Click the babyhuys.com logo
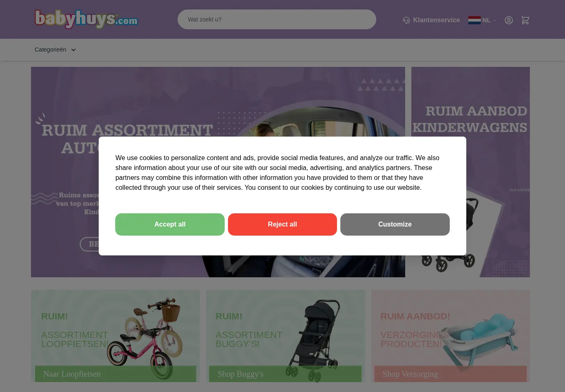The width and height of the screenshot is (565, 392). click(86, 19)
